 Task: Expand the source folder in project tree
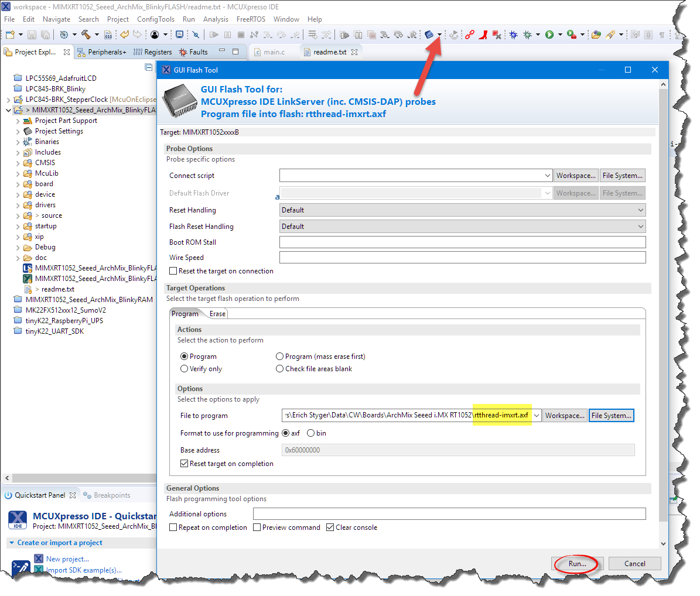(x=18, y=216)
